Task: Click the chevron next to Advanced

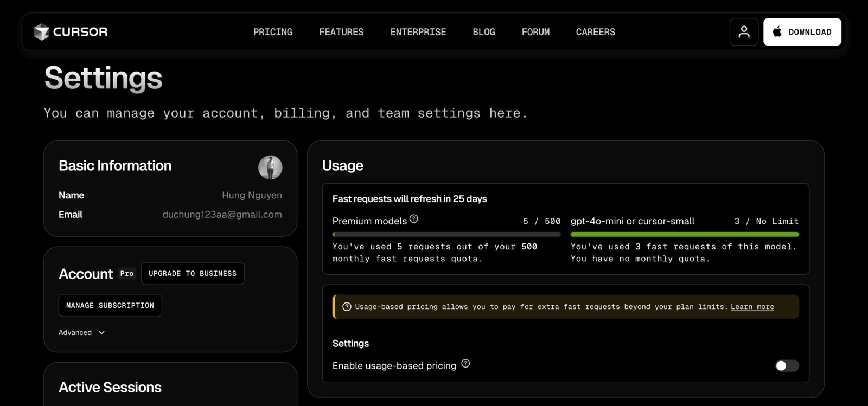Action: point(101,333)
